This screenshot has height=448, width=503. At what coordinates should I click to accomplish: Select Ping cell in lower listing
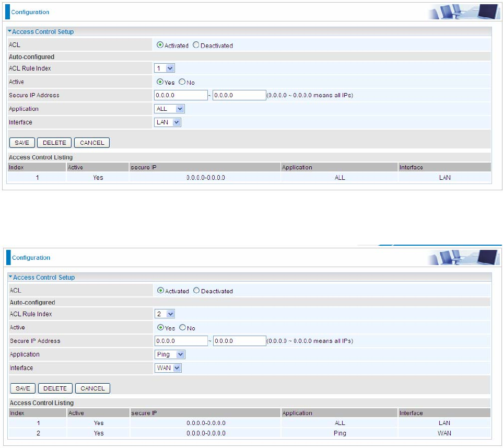pyautogui.click(x=340, y=433)
